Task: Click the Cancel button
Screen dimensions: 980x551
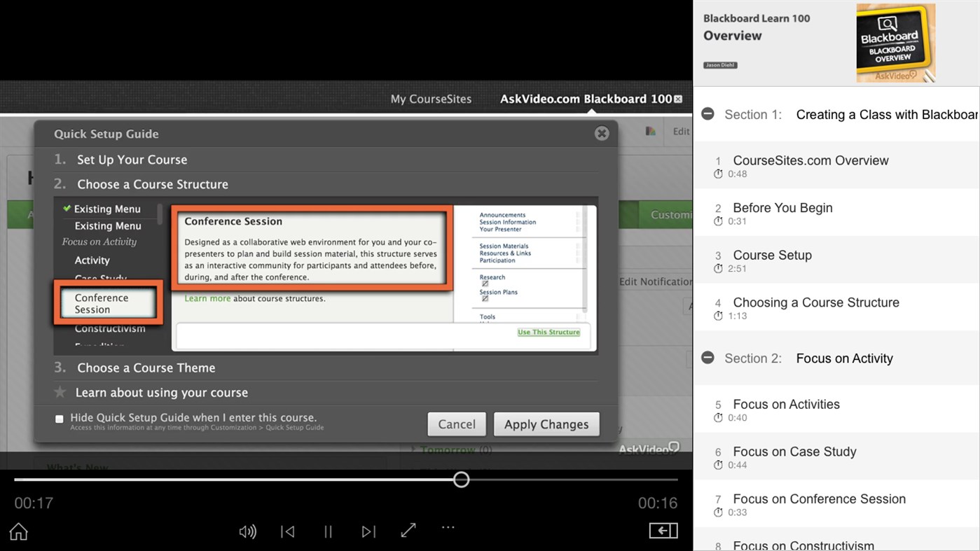Action: [x=457, y=424]
